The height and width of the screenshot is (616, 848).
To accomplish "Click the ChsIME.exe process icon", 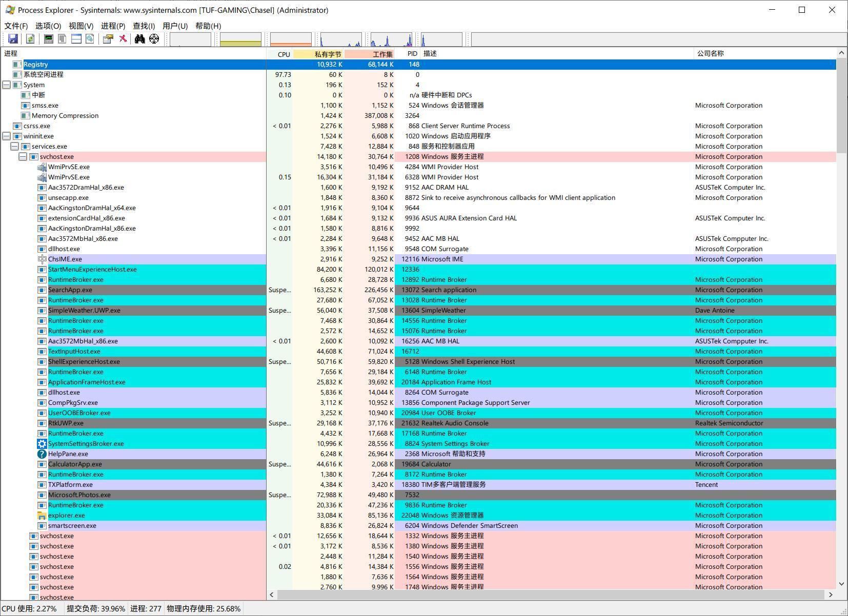I will point(42,259).
